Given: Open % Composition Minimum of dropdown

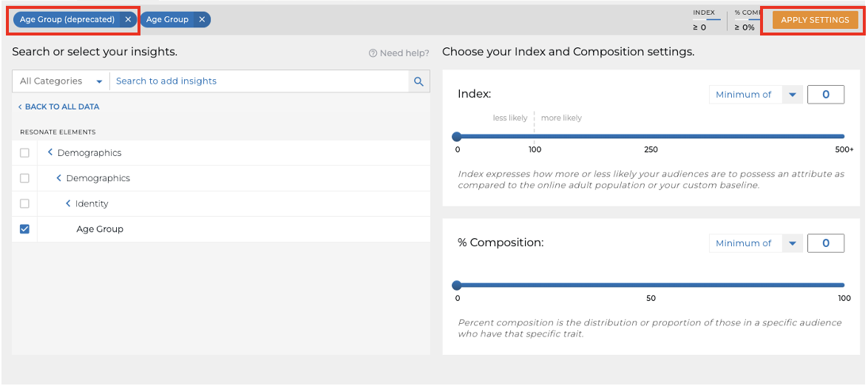Looking at the screenshot, I should (x=756, y=243).
